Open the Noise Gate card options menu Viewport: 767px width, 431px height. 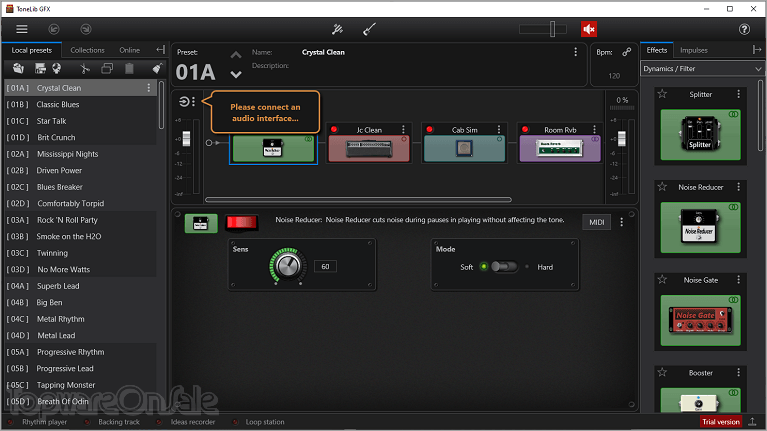click(x=739, y=280)
